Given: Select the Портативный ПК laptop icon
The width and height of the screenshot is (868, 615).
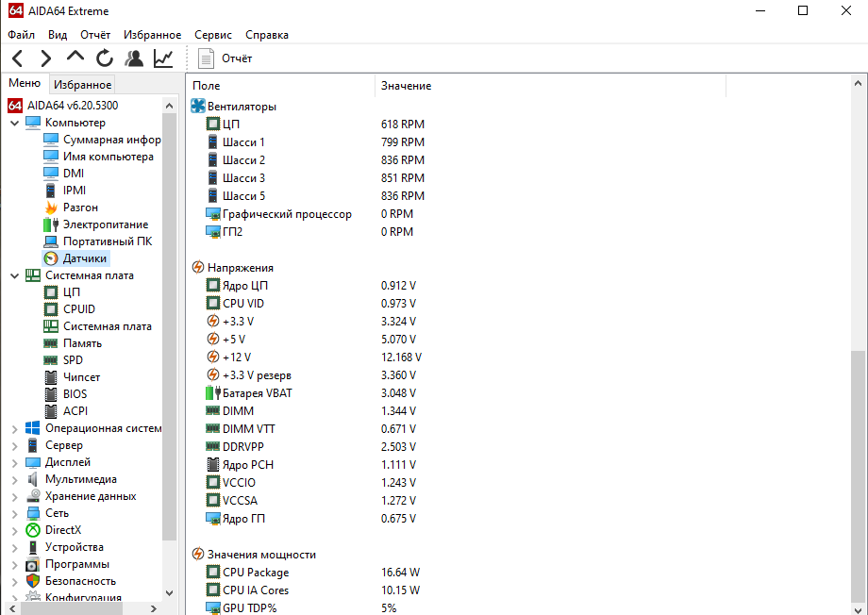Looking at the screenshot, I should click(51, 241).
